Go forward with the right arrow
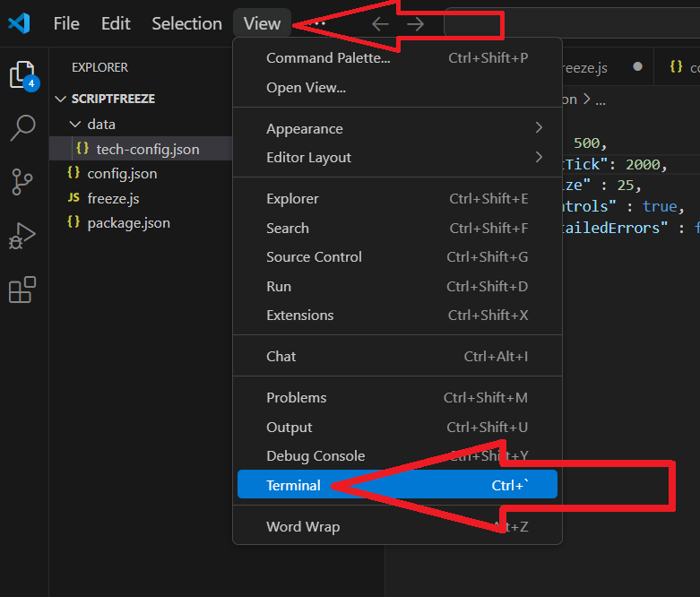The image size is (700, 597). tap(415, 24)
